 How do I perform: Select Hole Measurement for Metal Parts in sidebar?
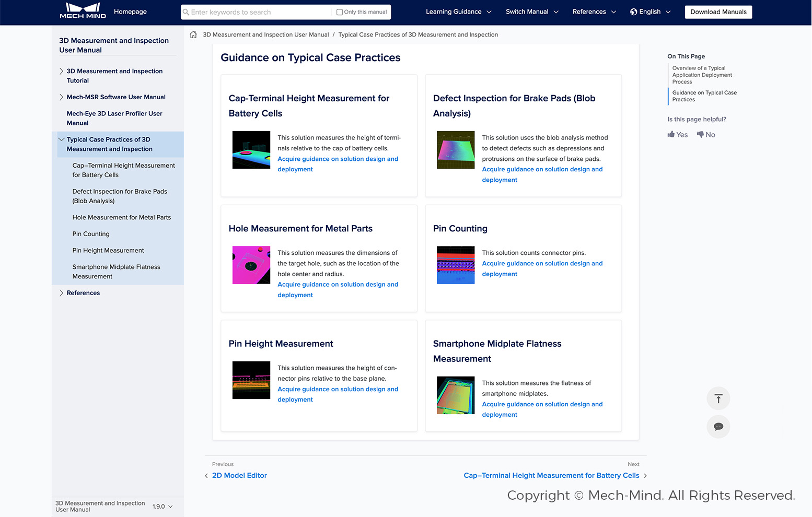coord(122,217)
